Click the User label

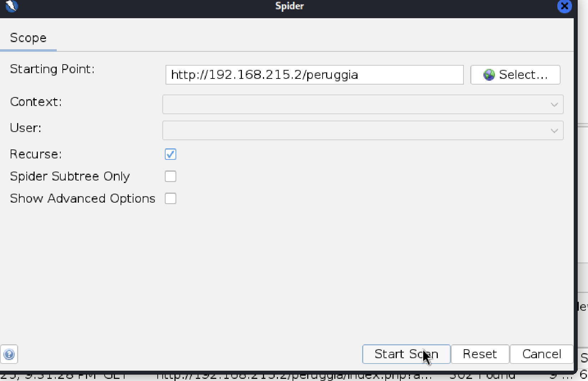(x=26, y=128)
